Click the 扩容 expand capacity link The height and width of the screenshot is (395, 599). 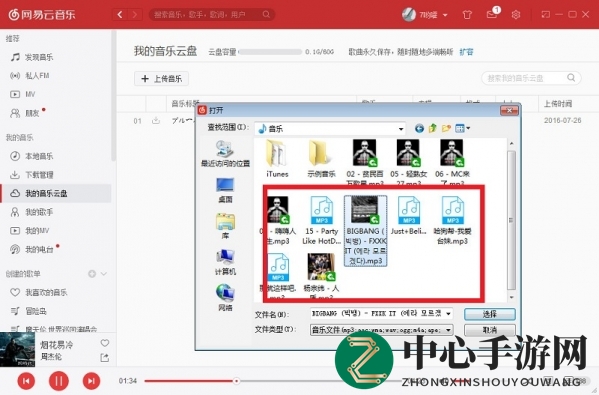click(466, 52)
